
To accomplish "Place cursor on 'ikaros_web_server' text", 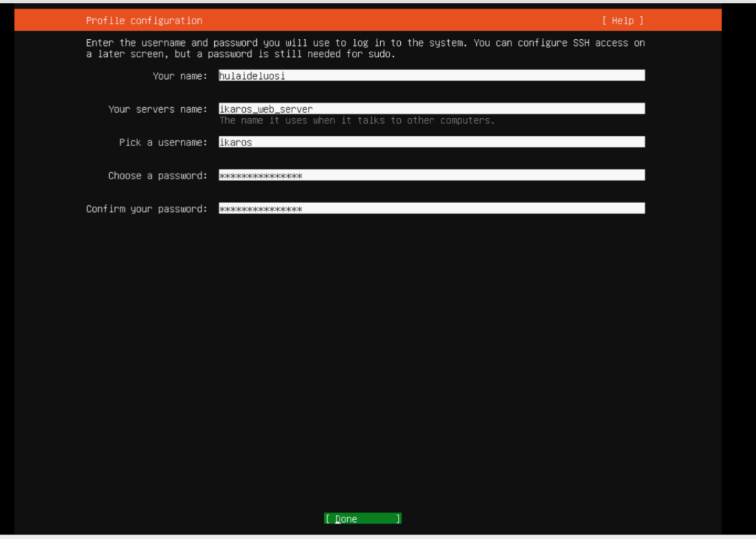I will click(x=266, y=109).
